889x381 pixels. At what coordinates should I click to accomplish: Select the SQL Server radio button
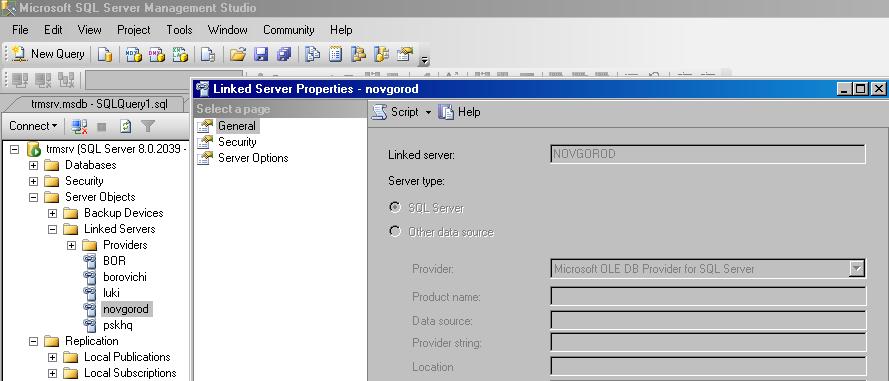tap(395, 208)
